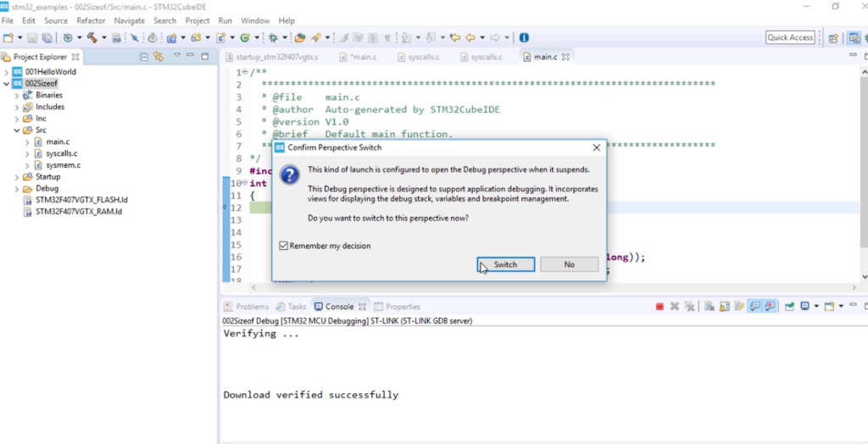Close the Confirm Perspective Switch dialog
This screenshot has height=444, width=868.
point(596,147)
